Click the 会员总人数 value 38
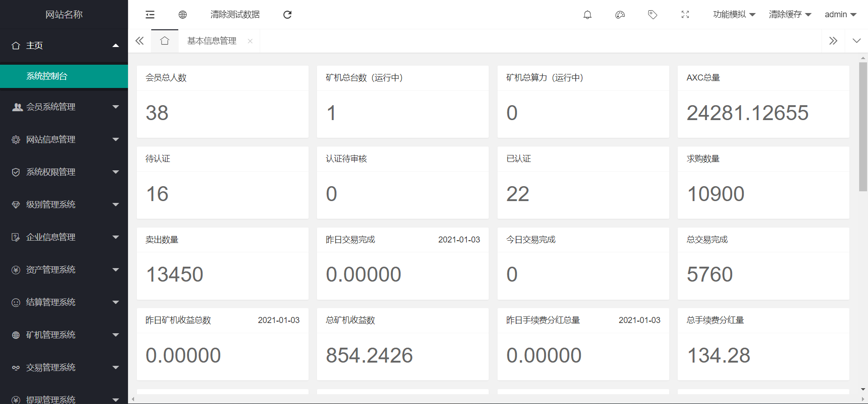 (x=157, y=113)
